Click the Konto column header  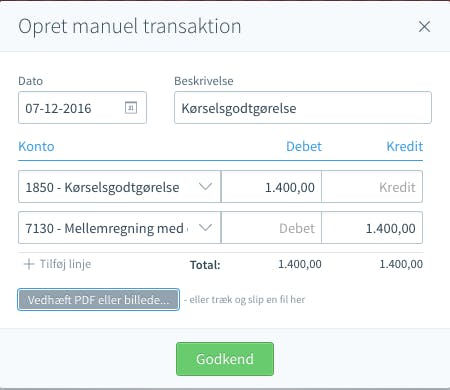point(36,146)
